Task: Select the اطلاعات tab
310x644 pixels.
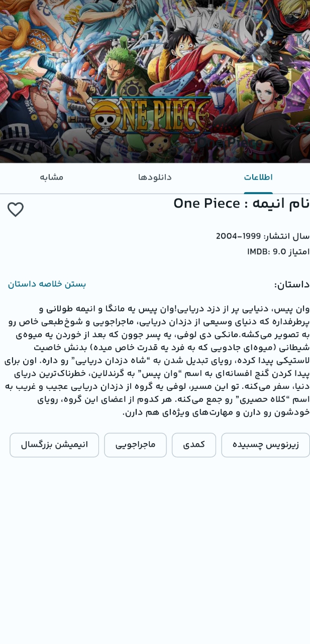Action: [258, 178]
